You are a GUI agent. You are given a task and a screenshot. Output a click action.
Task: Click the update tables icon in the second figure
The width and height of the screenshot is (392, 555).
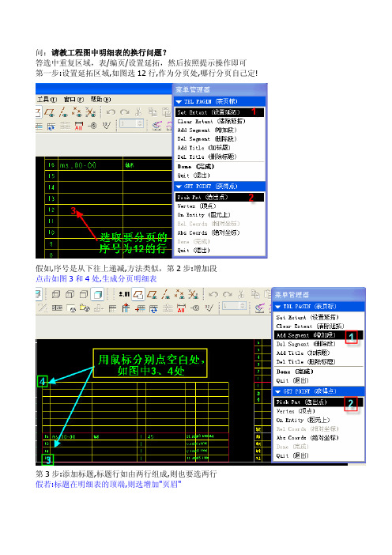coord(153,308)
